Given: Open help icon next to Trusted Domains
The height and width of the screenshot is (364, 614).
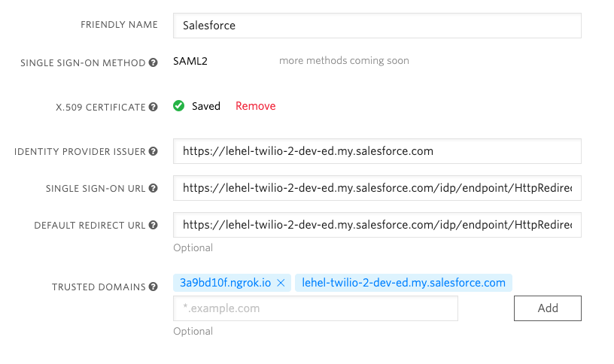Looking at the screenshot, I should (x=153, y=287).
